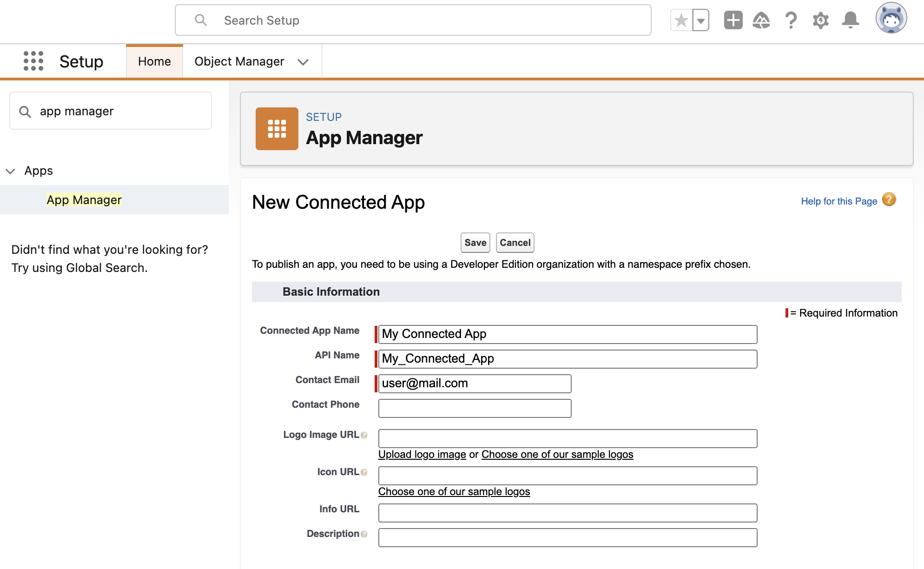Open the favorites list dropdown arrow
The width and height of the screenshot is (924, 569).
point(701,20)
